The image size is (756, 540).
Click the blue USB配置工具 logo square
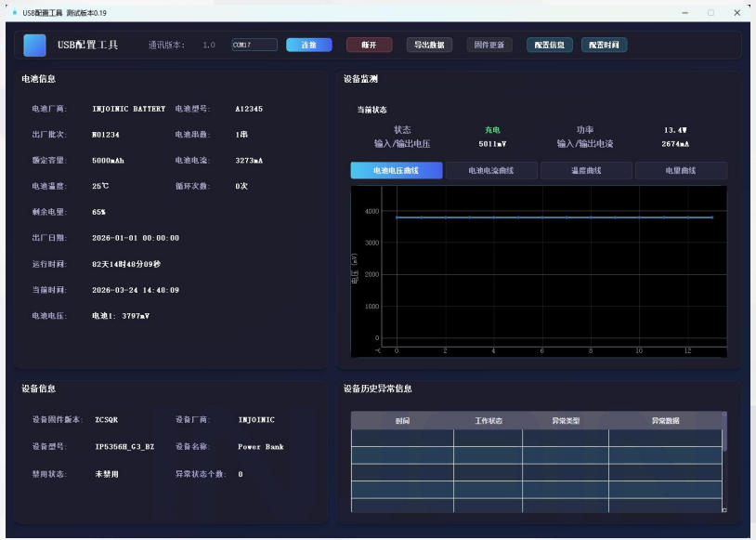[x=34, y=46]
